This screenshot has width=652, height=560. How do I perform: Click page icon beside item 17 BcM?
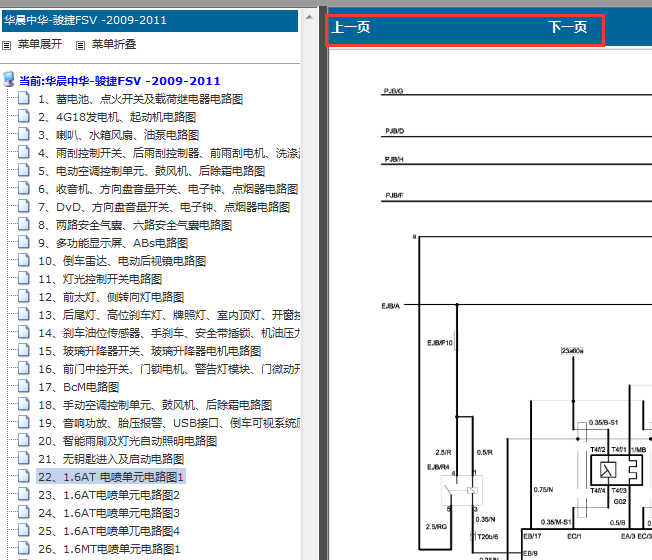click(24, 386)
